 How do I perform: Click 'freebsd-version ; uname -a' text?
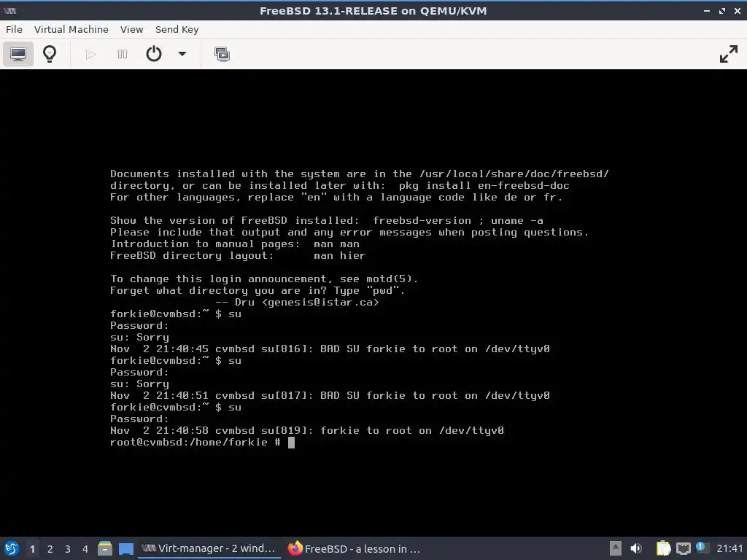(x=458, y=220)
